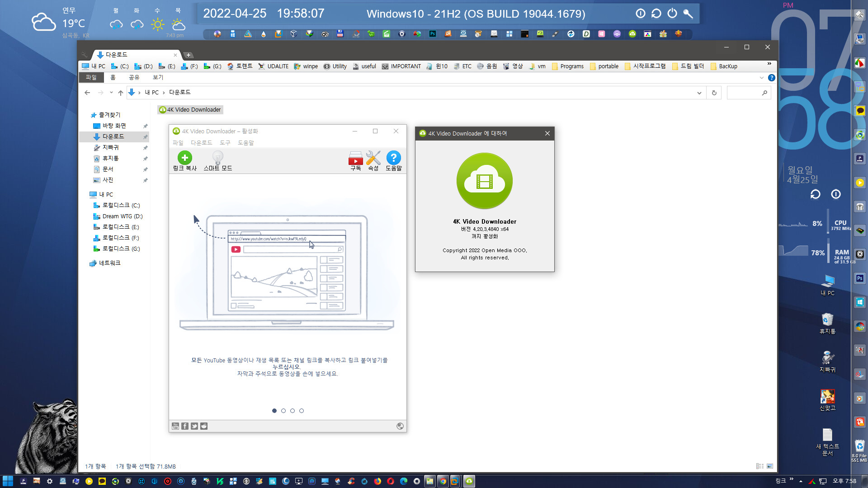This screenshot has width=868, height=488.
Task: Open Subscriptions (구독) icon in 4K Video Downloader
Action: tap(356, 158)
